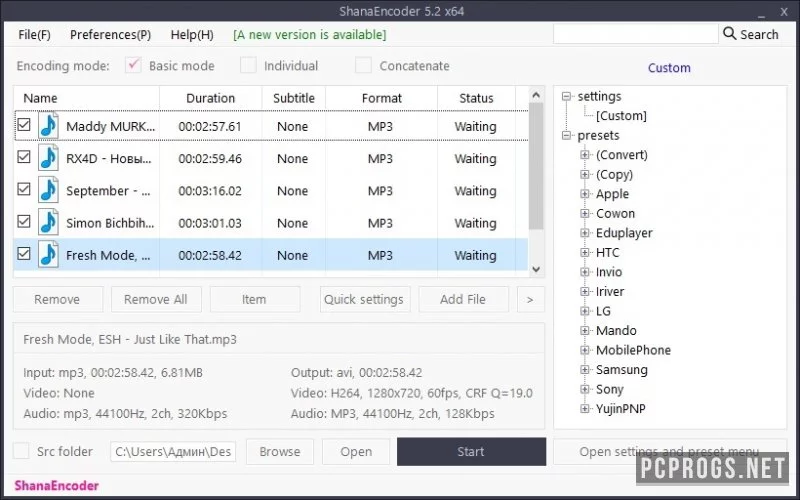The width and height of the screenshot is (800, 500).
Task: Click the Item button
Action: (x=255, y=299)
